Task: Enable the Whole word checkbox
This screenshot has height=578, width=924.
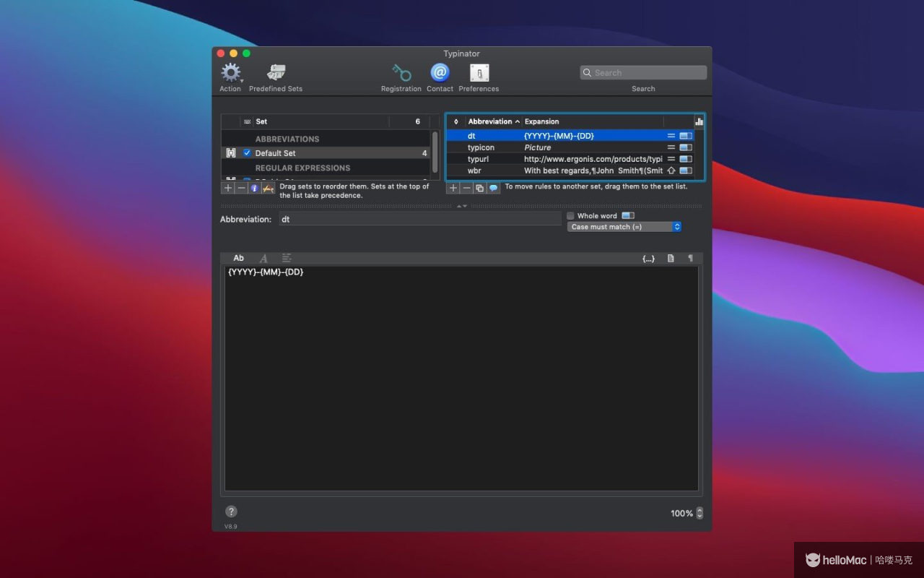Action: point(570,216)
